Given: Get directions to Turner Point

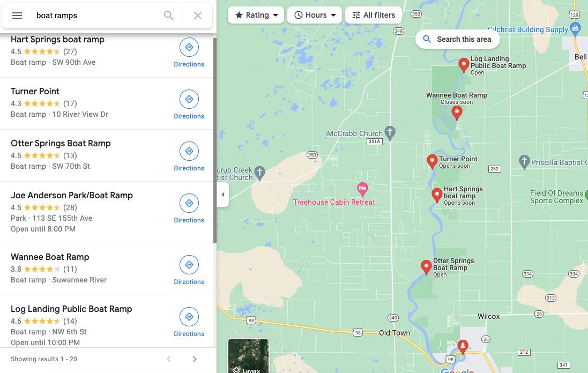Looking at the screenshot, I should [189, 105].
